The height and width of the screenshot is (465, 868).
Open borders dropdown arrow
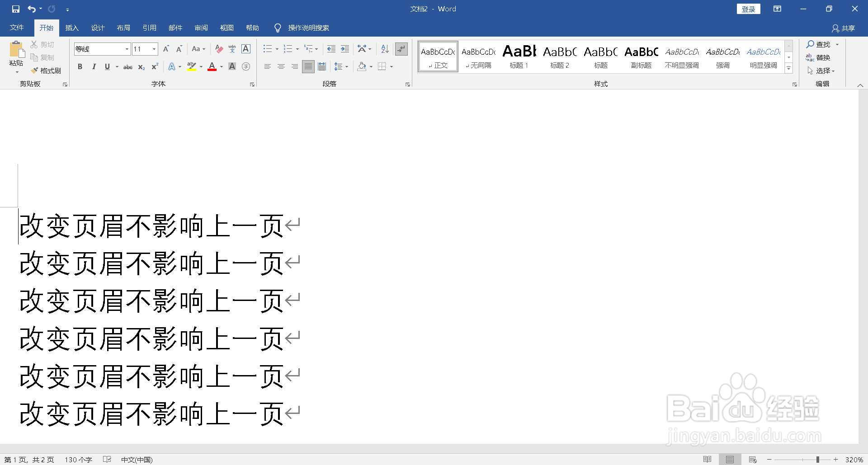click(392, 66)
